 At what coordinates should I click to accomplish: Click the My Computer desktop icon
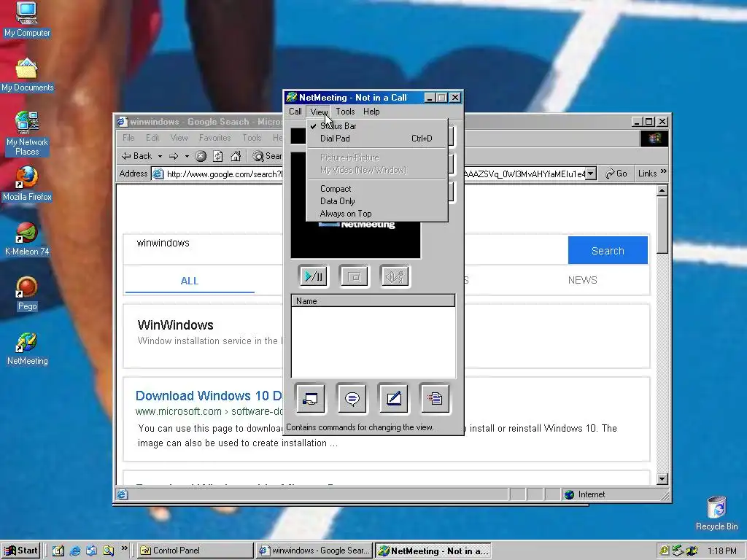tap(27, 20)
